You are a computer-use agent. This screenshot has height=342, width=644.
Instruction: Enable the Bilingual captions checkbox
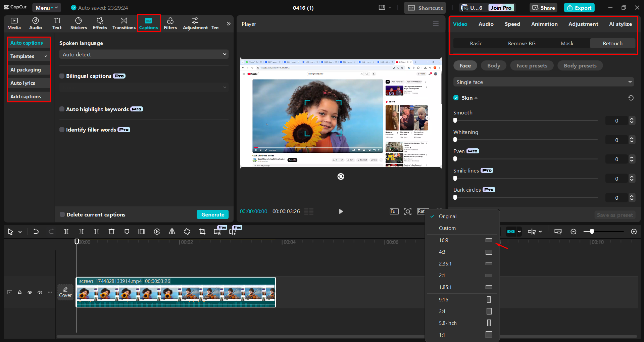coord(62,76)
